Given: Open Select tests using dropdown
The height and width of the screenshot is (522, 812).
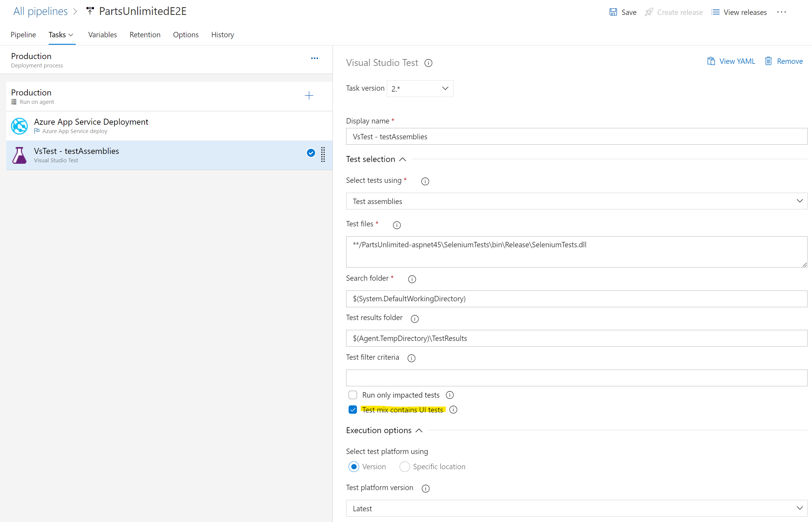Looking at the screenshot, I should tap(576, 201).
